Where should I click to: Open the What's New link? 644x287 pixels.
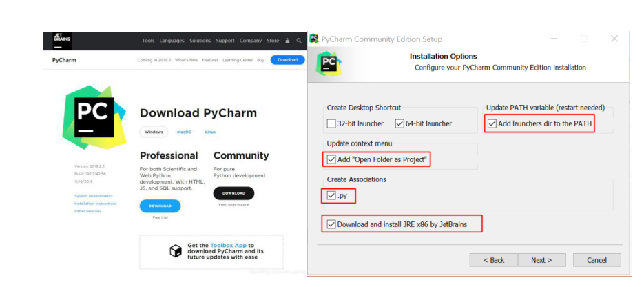coord(187,60)
